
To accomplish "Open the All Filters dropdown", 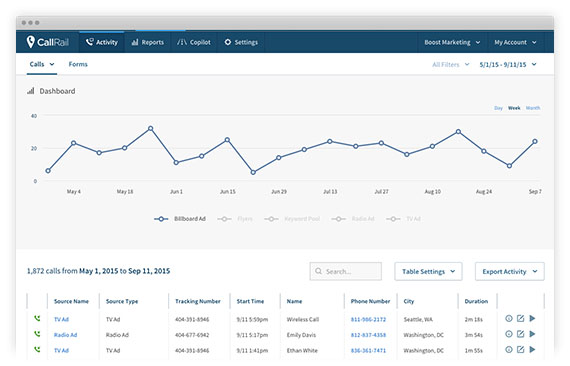I will click(x=451, y=65).
